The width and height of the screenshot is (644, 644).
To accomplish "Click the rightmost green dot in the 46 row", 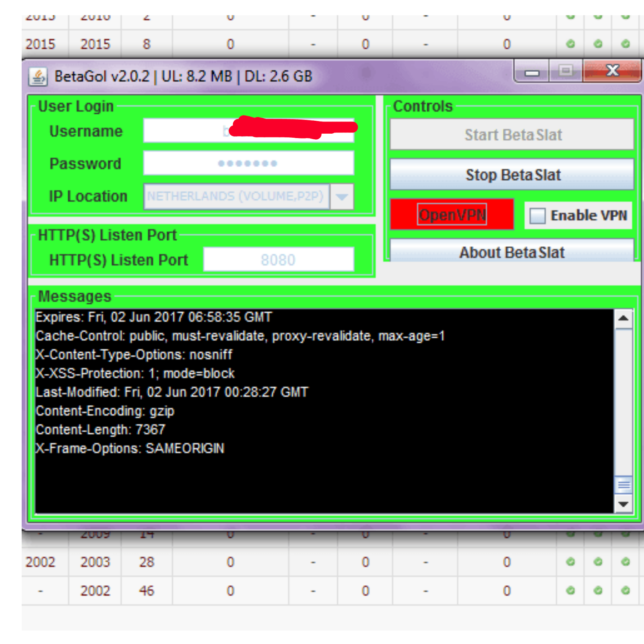I will coord(625,590).
